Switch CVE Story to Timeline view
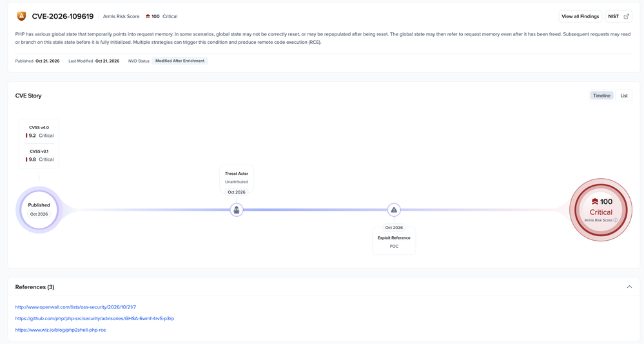This screenshot has height=344, width=644. (x=601, y=96)
